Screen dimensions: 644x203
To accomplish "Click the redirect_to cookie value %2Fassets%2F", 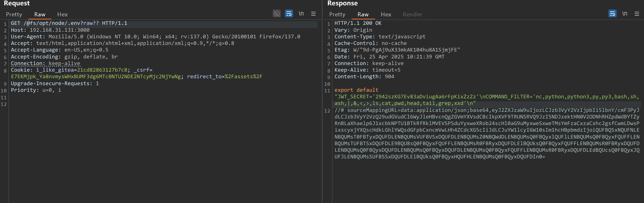I will click(244, 77).
